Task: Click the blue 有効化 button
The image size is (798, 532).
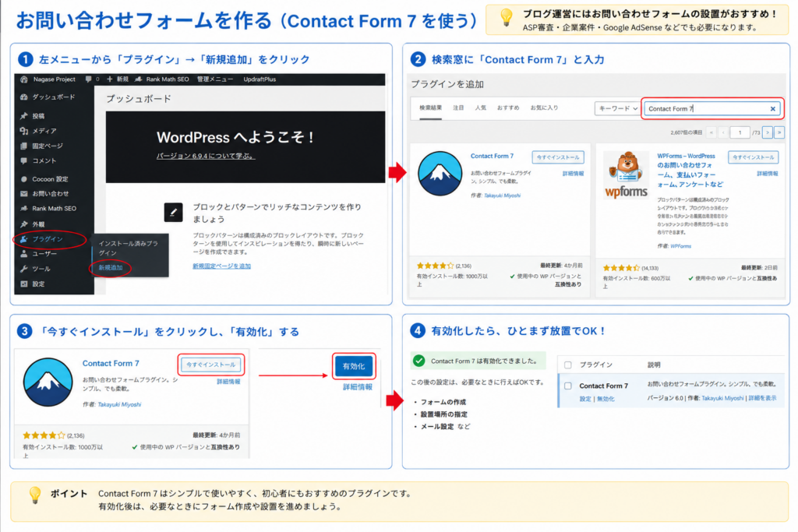Action: [354, 366]
